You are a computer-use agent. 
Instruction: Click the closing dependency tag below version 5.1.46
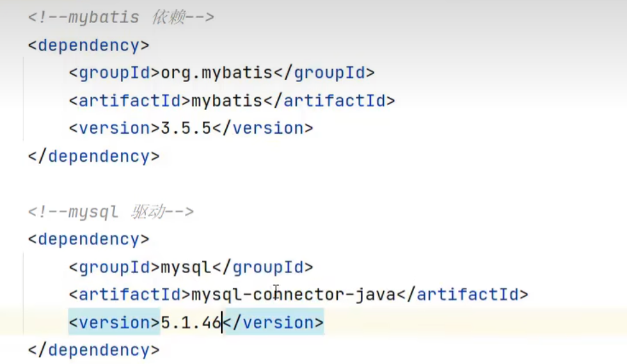[x=93, y=351]
